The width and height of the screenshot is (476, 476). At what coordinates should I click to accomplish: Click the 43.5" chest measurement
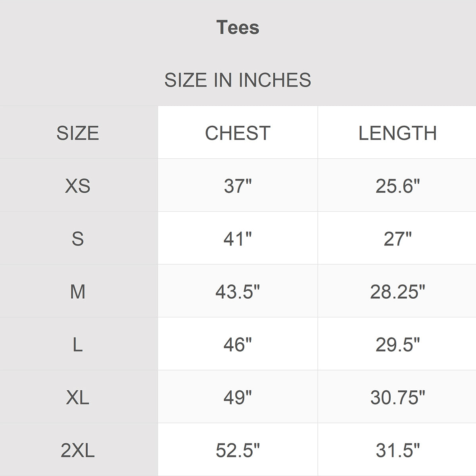point(238,292)
